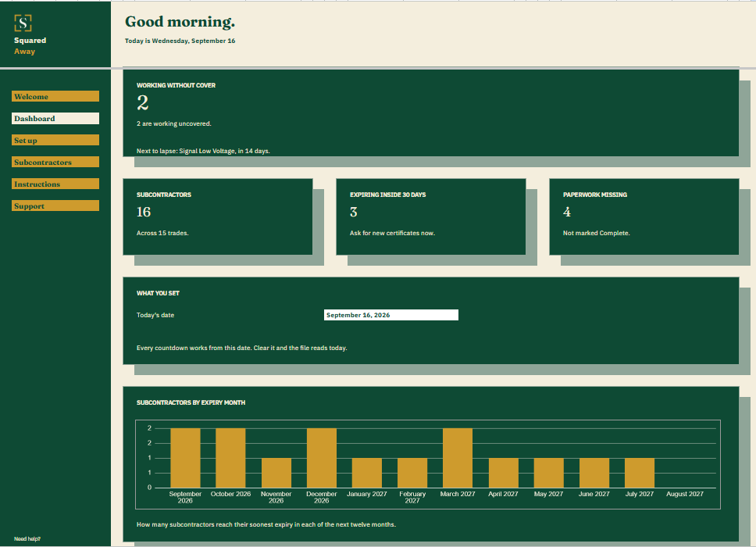Open the Welcome page
Screen dimensions: 756x547
point(55,96)
